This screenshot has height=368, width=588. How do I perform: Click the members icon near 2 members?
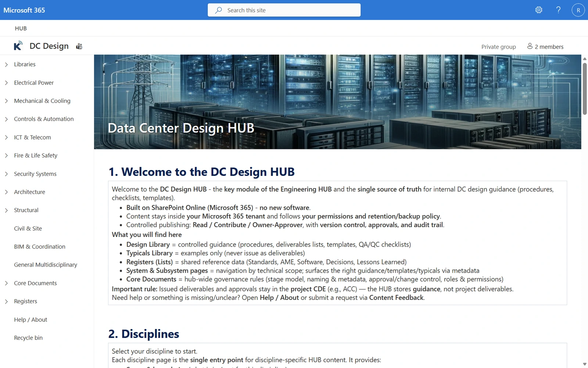point(530,46)
